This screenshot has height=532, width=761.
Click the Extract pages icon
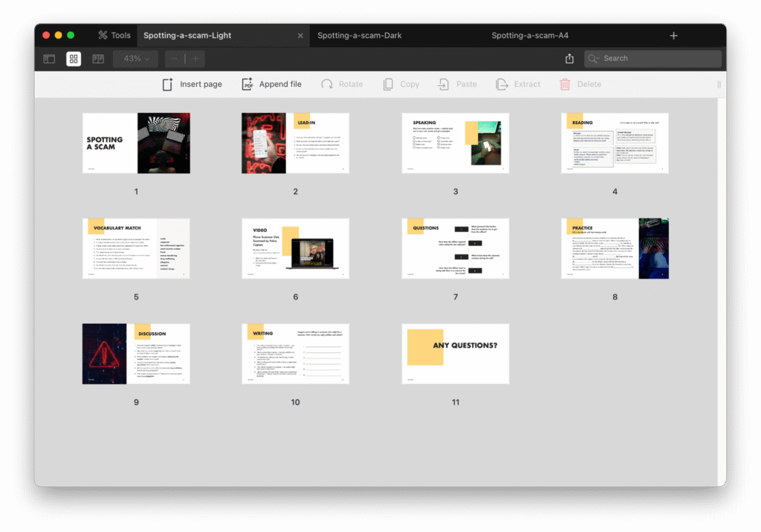tap(502, 85)
